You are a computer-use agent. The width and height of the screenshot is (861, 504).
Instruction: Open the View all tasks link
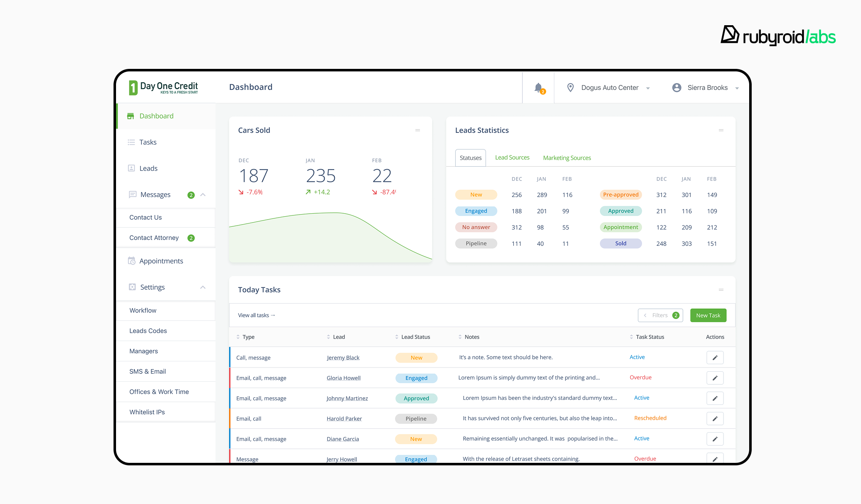[256, 315]
